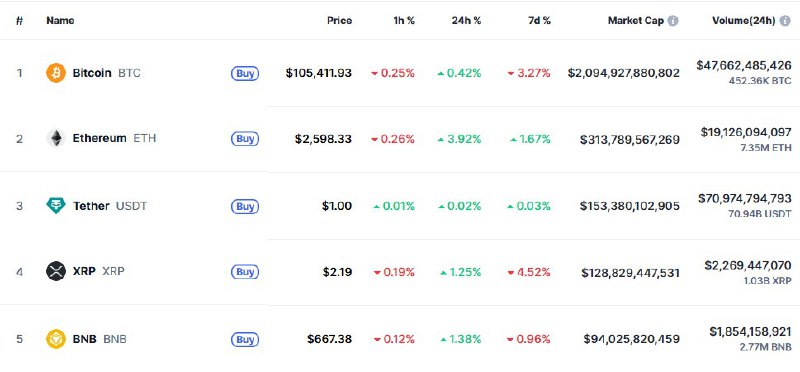
Task: Sort the table by Price column header
Action: point(339,21)
